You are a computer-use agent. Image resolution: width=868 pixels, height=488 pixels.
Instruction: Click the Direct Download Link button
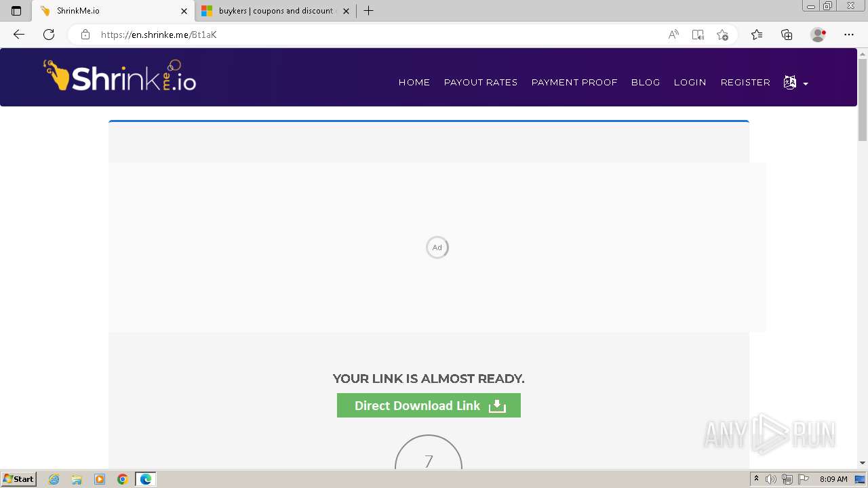(x=429, y=405)
